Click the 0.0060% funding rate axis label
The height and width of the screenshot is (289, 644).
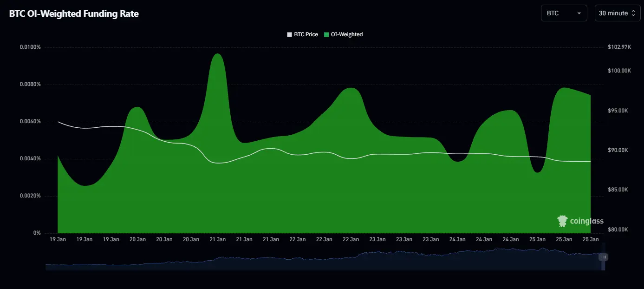pos(30,122)
